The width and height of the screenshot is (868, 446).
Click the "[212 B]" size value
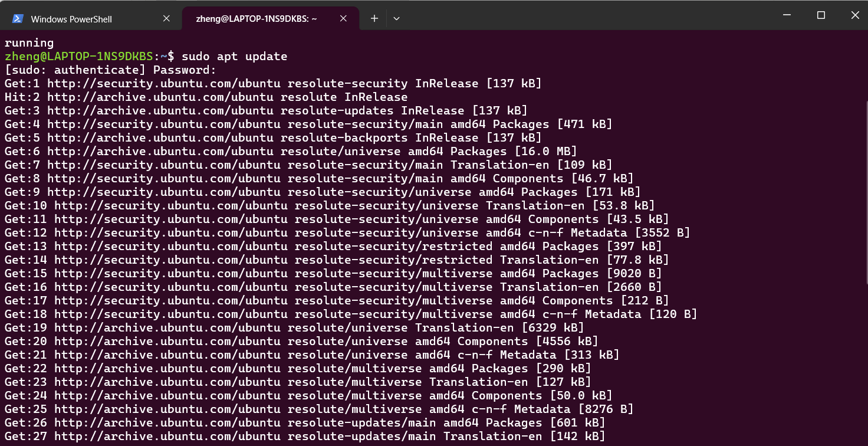tap(645, 301)
